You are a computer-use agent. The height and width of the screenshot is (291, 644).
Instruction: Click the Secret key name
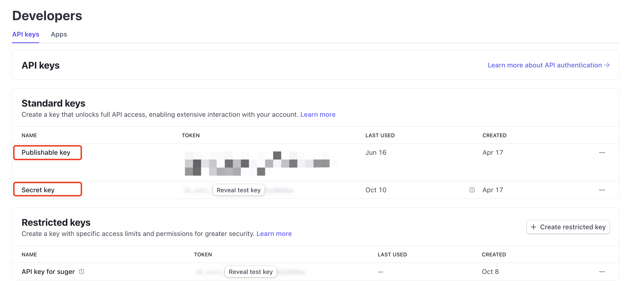coord(38,190)
